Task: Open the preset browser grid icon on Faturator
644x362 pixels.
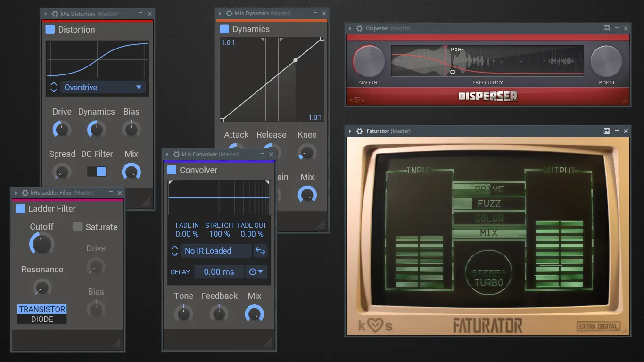Action: (x=607, y=131)
